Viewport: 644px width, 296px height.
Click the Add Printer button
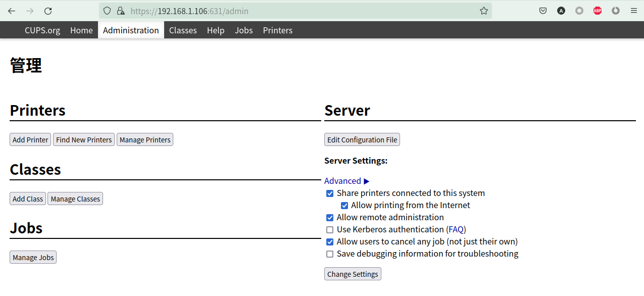[x=30, y=140]
